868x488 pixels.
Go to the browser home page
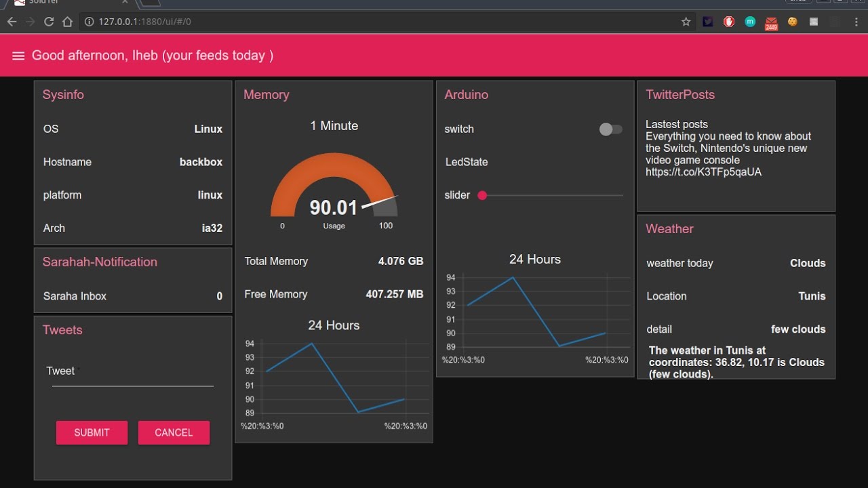pos(66,22)
